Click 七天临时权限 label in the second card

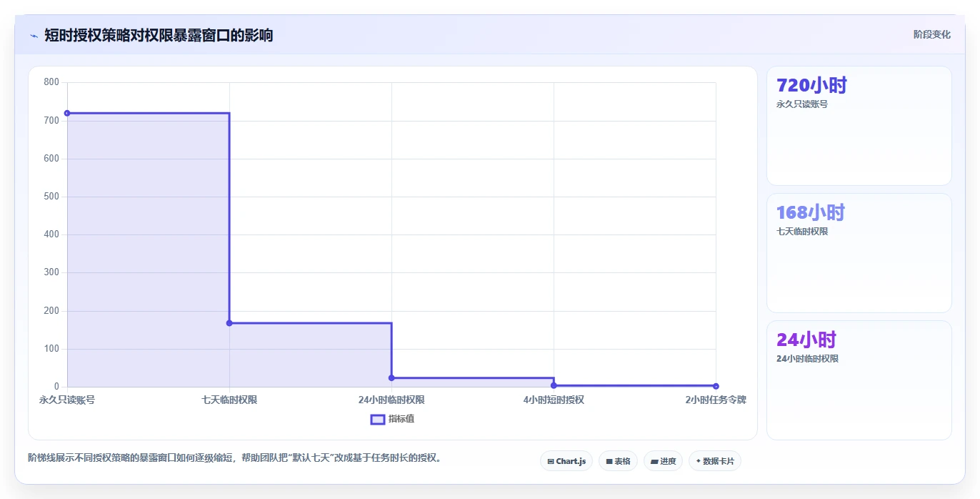click(802, 232)
